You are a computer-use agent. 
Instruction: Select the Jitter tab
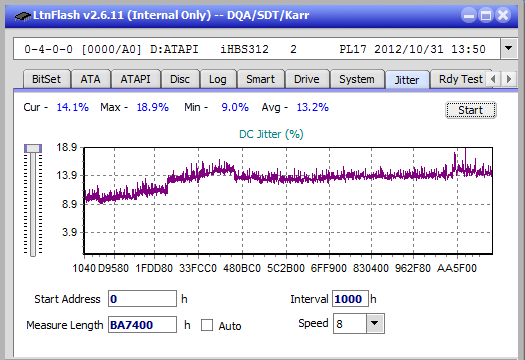407,80
